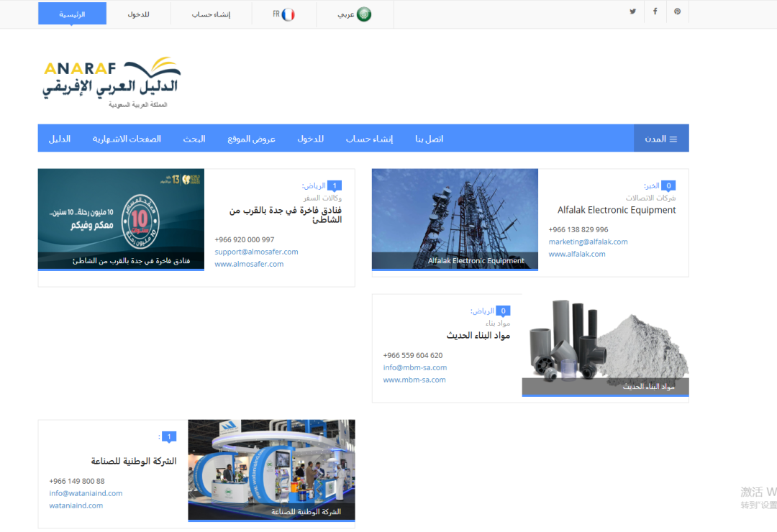Open the Alfalak Electronic Equipment listing title
The image size is (777, 532).
(x=617, y=210)
